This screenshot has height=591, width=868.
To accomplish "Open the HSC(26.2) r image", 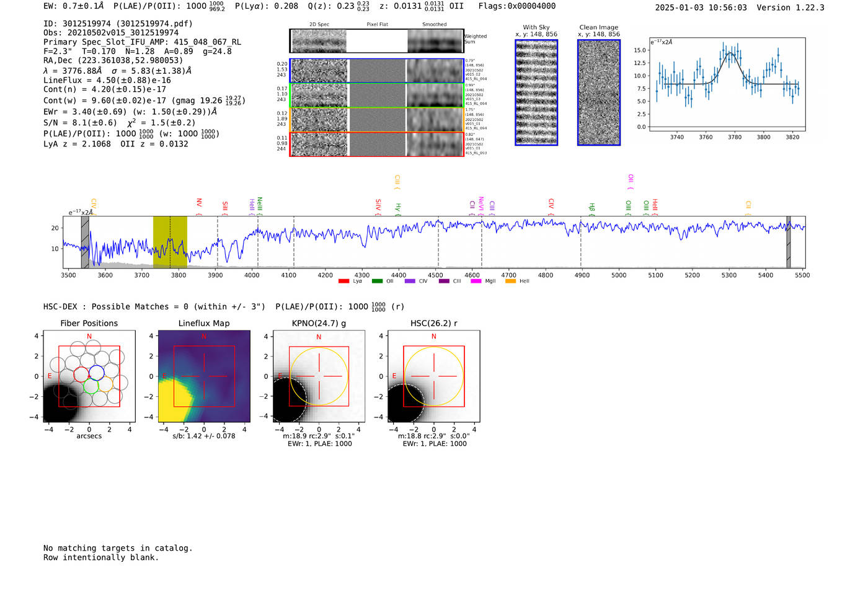I will click(x=433, y=376).
